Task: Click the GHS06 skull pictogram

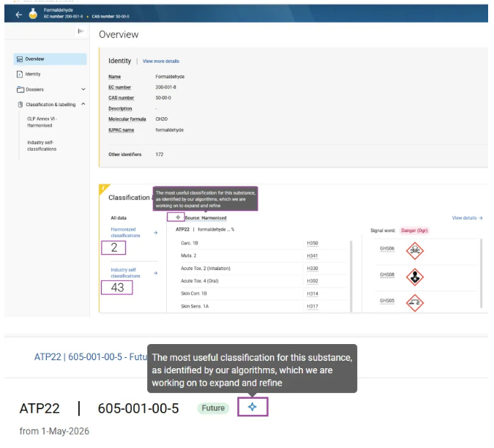Action: tap(415, 250)
